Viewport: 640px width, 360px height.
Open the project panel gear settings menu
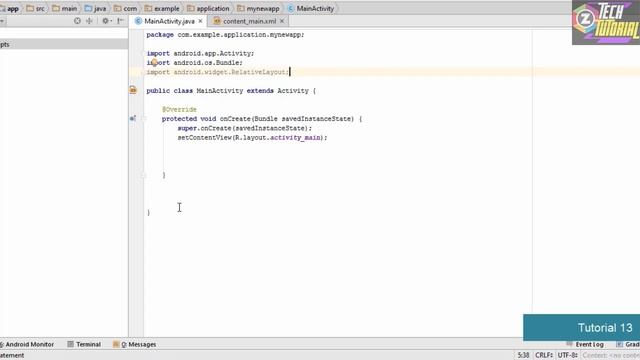point(106,21)
